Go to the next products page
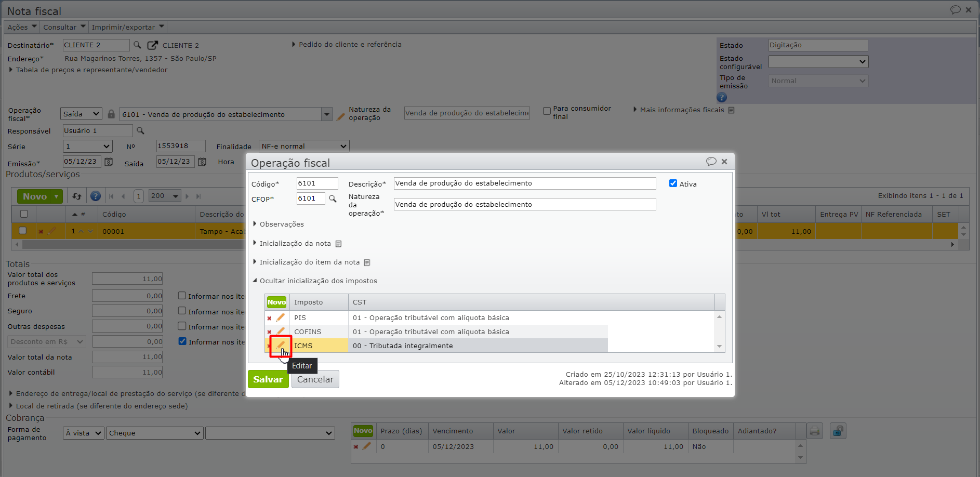 pos(188,196)
